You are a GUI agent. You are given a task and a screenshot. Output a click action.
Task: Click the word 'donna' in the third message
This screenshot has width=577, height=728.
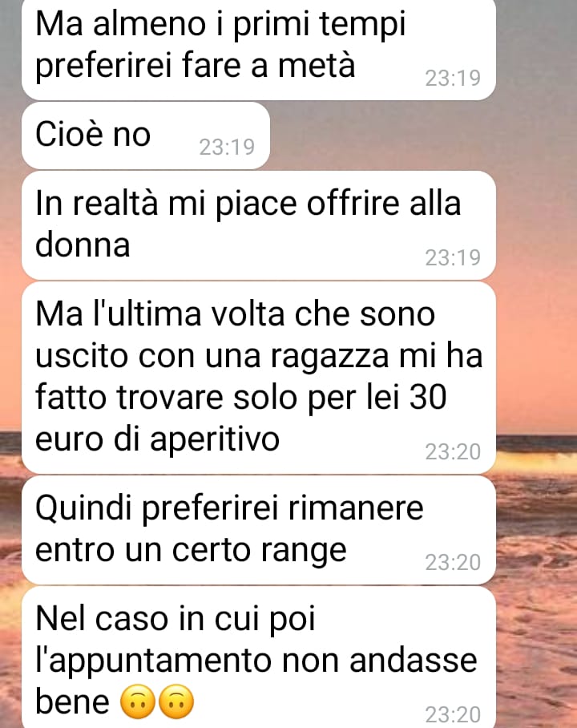[83, 245]
